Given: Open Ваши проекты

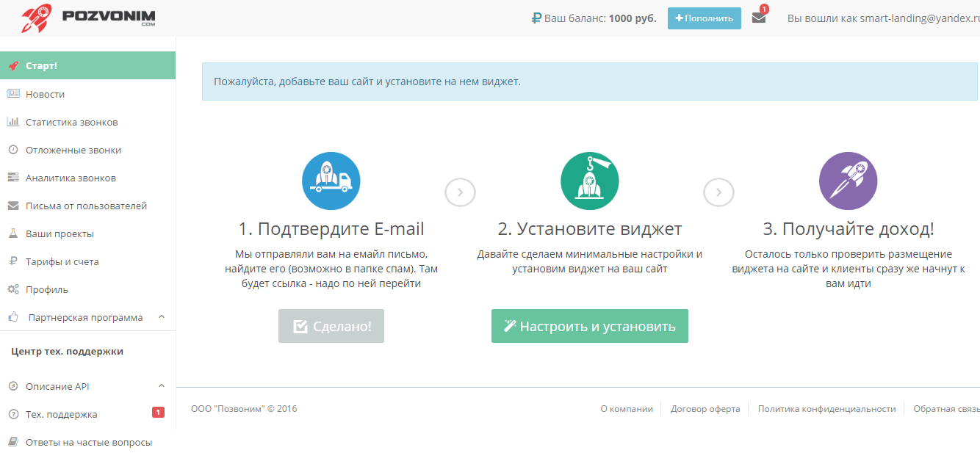Looking at the screenshot, I should click(60, 233).
